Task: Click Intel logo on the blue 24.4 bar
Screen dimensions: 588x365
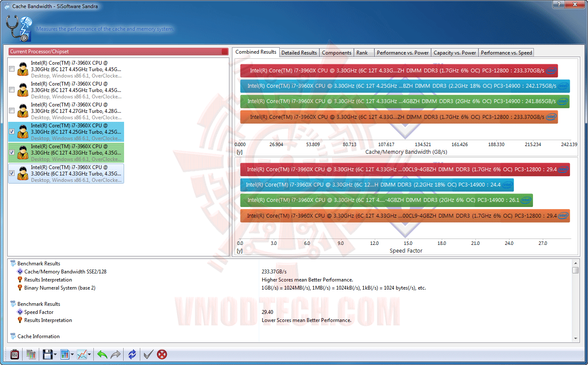Action: point(507,185)
